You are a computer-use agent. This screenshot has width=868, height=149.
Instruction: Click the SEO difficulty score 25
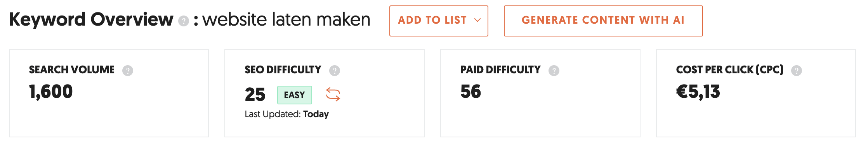(255, 95)
